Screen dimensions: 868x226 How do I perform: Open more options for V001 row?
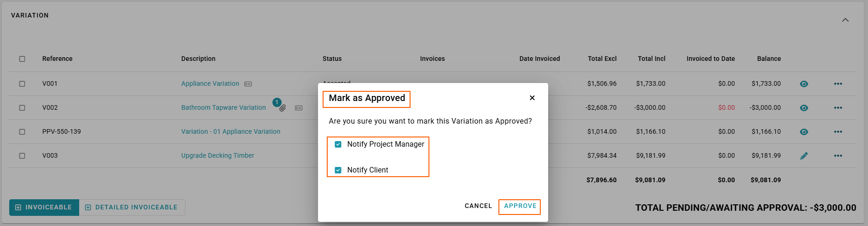pyautogui.click(x=838, y=84)
